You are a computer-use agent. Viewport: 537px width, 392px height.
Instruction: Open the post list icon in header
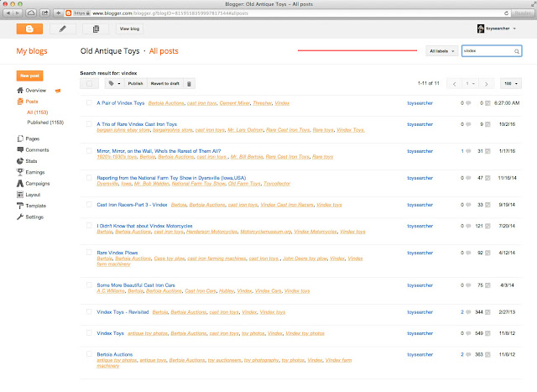(96, 29)
